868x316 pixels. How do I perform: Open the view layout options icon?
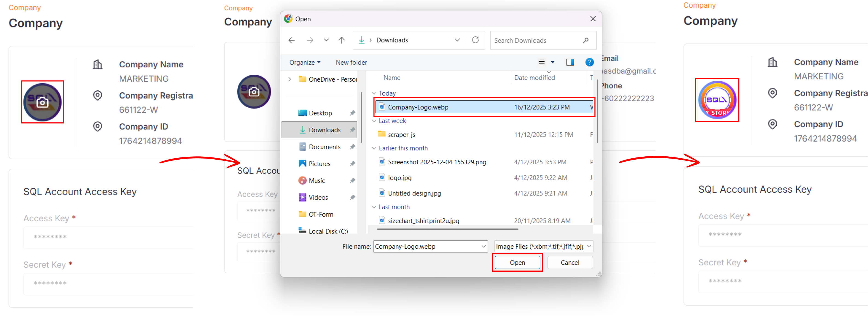pyautogui.click(x=541, y=62)
